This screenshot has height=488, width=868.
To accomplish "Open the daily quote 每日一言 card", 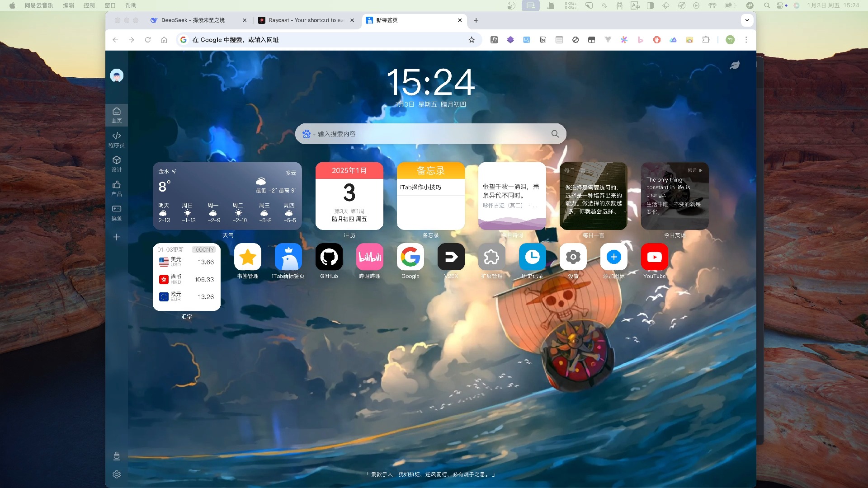I will click(x=594, y=196).
